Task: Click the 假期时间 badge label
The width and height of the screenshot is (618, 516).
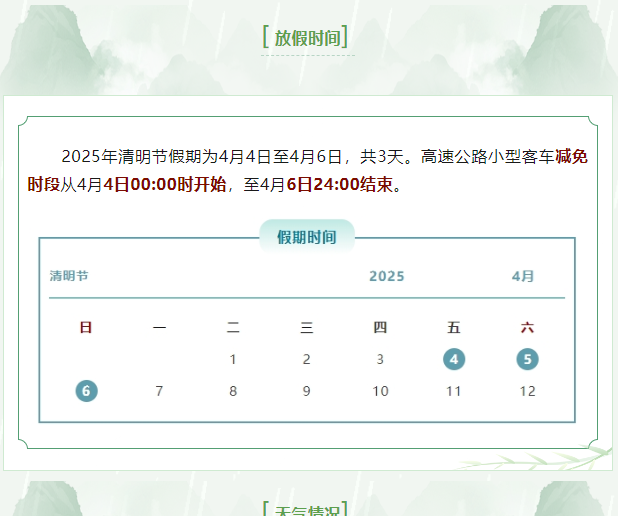Action: pos(307,237)
